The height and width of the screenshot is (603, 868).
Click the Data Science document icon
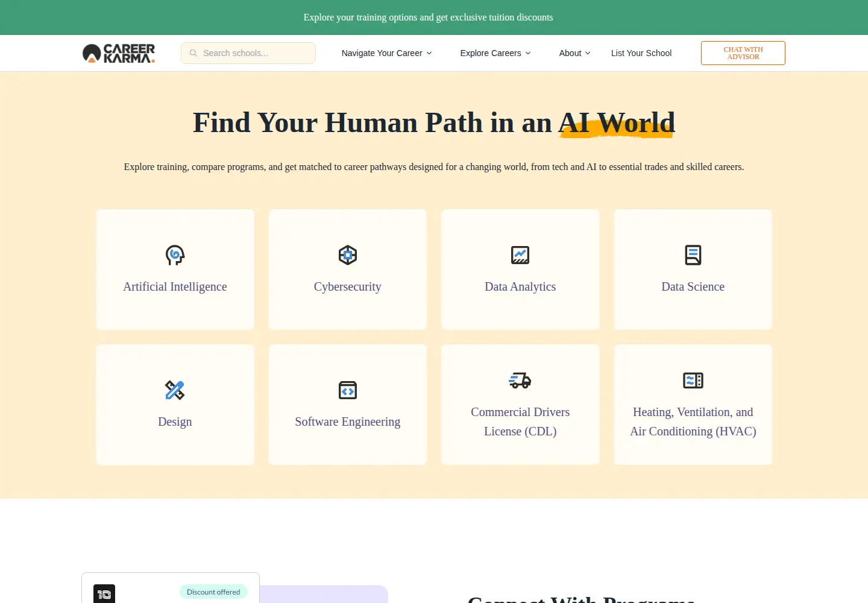[x=693, y=255]
